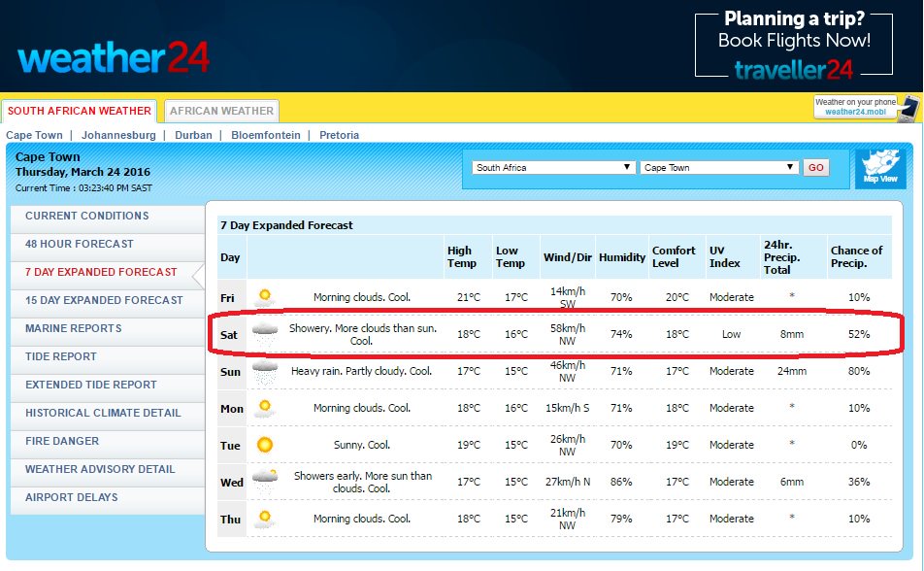Click the Current Time text
The width and height of the screenshot is (924, 571).
pyautogui.click(x=83, y=188)
